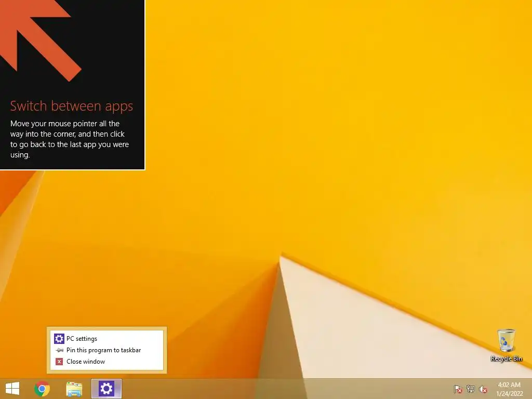Click the Switch between apps tip tile
Viewport: 532px width, 399px height.
click(72, 85)
